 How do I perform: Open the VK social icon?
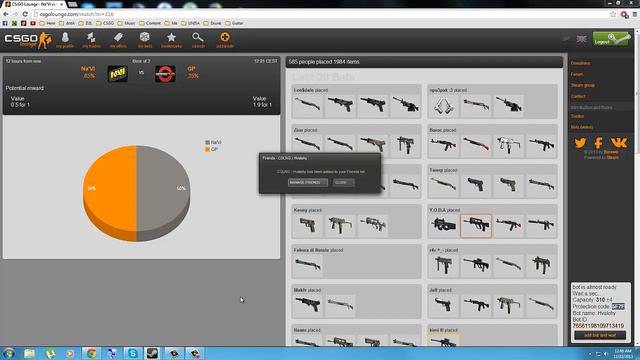click(x=619, y=143)
